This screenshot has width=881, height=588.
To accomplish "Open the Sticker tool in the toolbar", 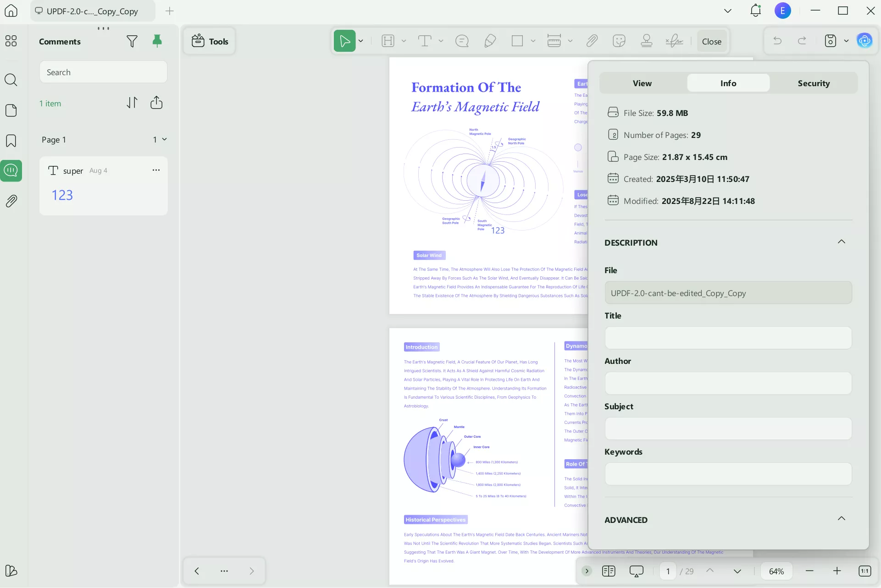I will click(620, 41).
